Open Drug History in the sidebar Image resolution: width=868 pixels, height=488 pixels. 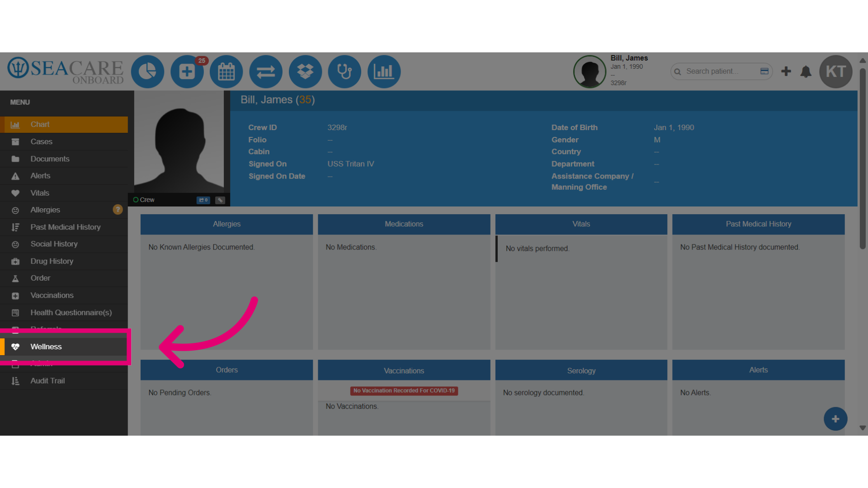pos(64,261)
